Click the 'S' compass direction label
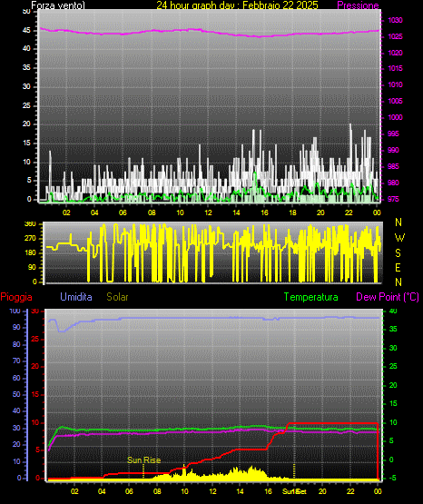This screenshot has height=504, width=423. (x=398, y=253)
